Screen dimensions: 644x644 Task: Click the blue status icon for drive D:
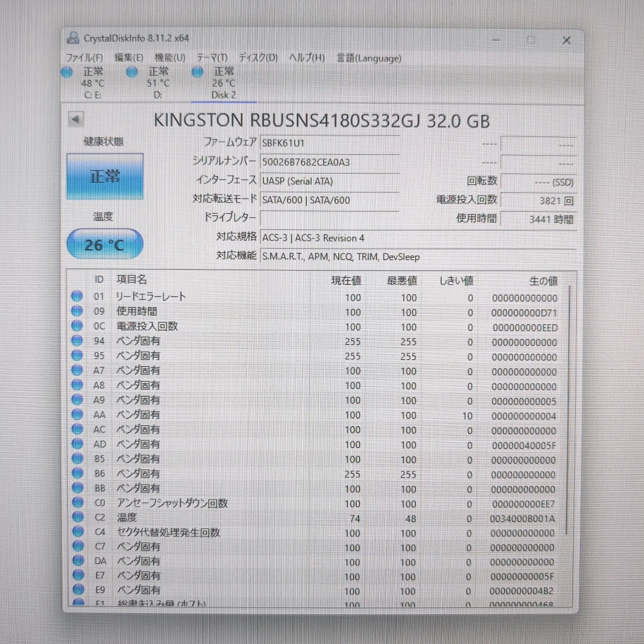point(132,72)
